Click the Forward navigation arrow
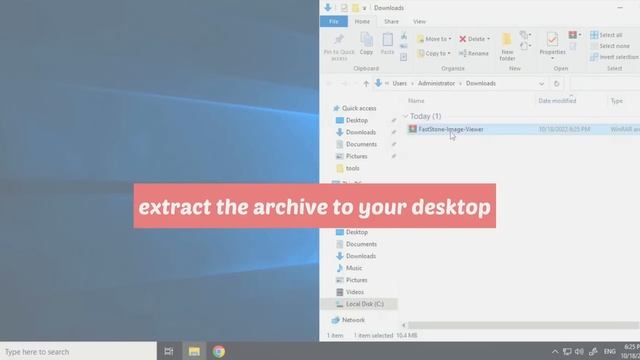640x360 pixels. click(x=344, y=84)
